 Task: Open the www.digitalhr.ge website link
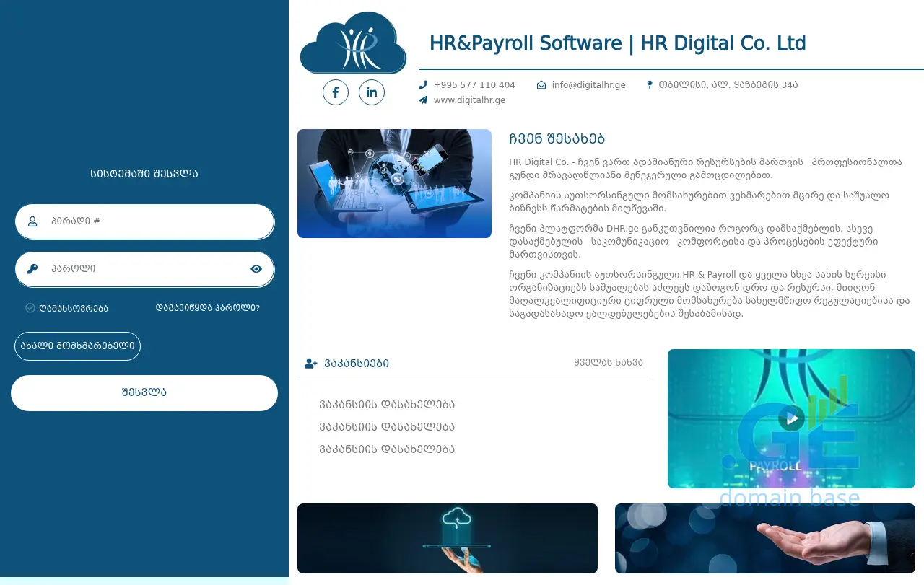pos(469,100)
